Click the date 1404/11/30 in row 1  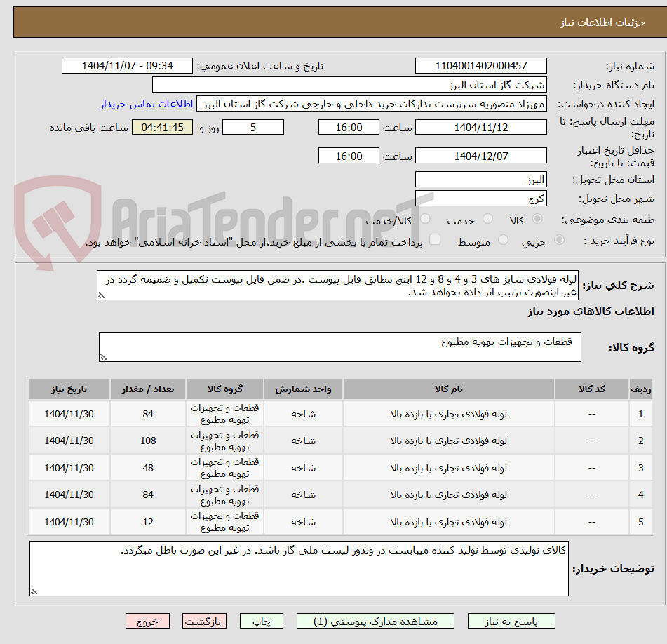(69, 414)
